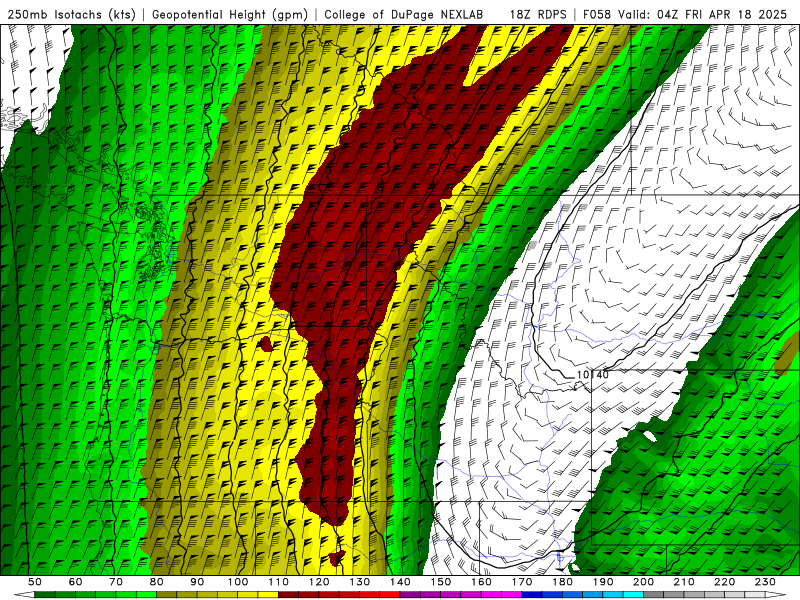The width and height of the screenshot is (800, 600).
Task: Click the 140 value on the legend
Action: click(400, 582)
